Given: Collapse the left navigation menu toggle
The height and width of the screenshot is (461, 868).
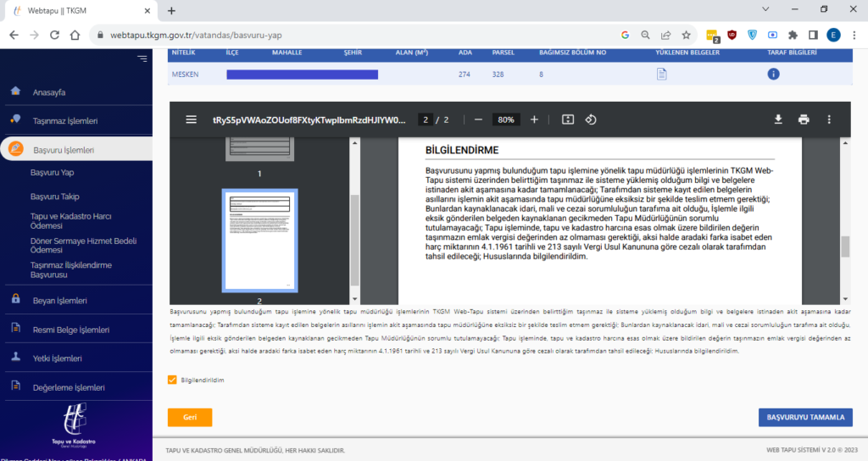Looking at the screenshot, I should point(142,58).
